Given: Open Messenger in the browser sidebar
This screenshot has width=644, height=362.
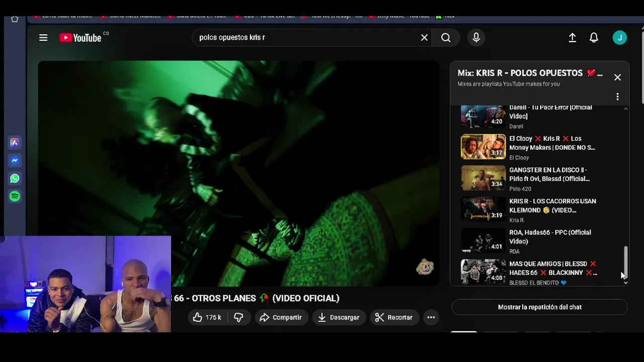Looking at the screenshot, I should click(15, 160).
